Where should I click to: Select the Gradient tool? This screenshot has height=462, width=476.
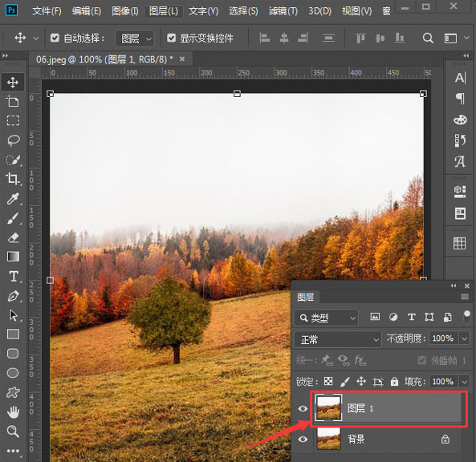(x=13, y=257)
